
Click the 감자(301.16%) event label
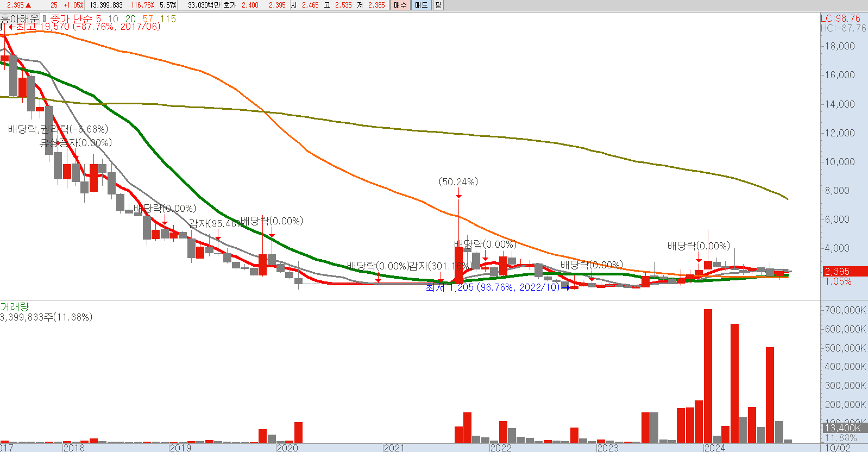pos(441,266)
